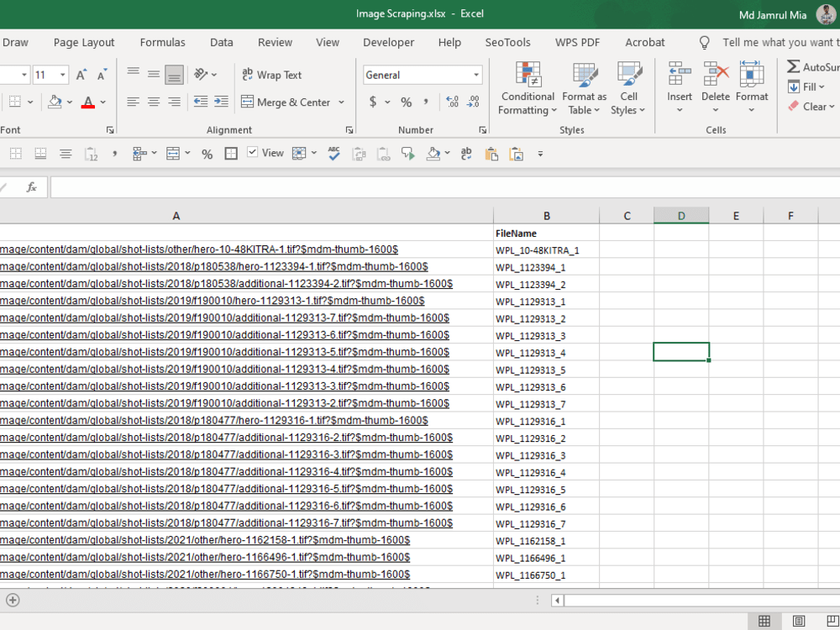Image resolution: width=840 pixels, height=630 pixels.
Task: Expand the accounting format dropdown arrow
Action: [x=387, y=102]
